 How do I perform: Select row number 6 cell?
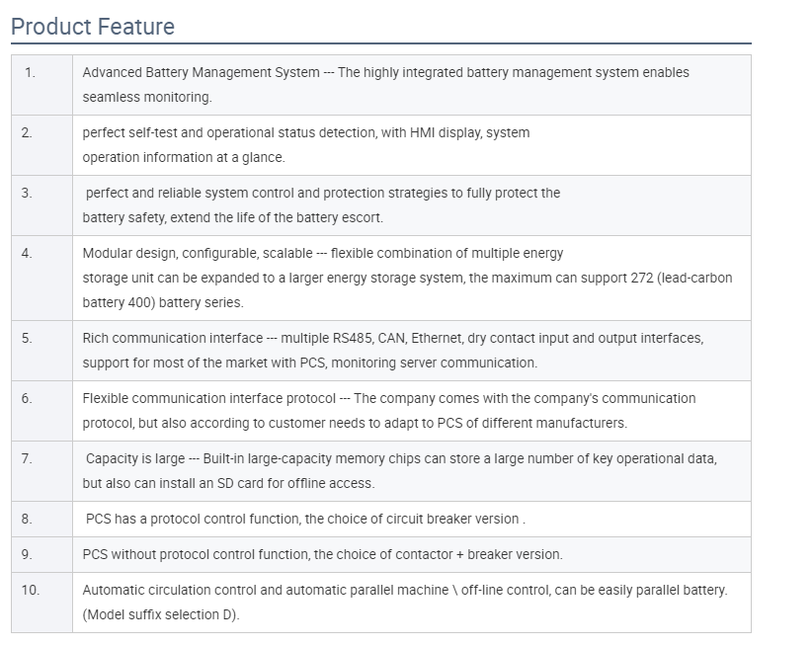pyautogui.click(x=41, y=411)
